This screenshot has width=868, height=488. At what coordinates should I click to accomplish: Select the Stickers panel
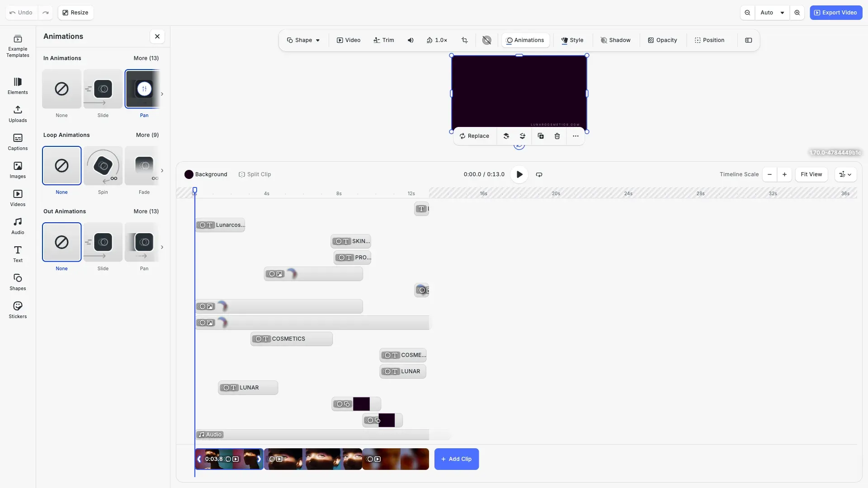[x=17, y=310]
